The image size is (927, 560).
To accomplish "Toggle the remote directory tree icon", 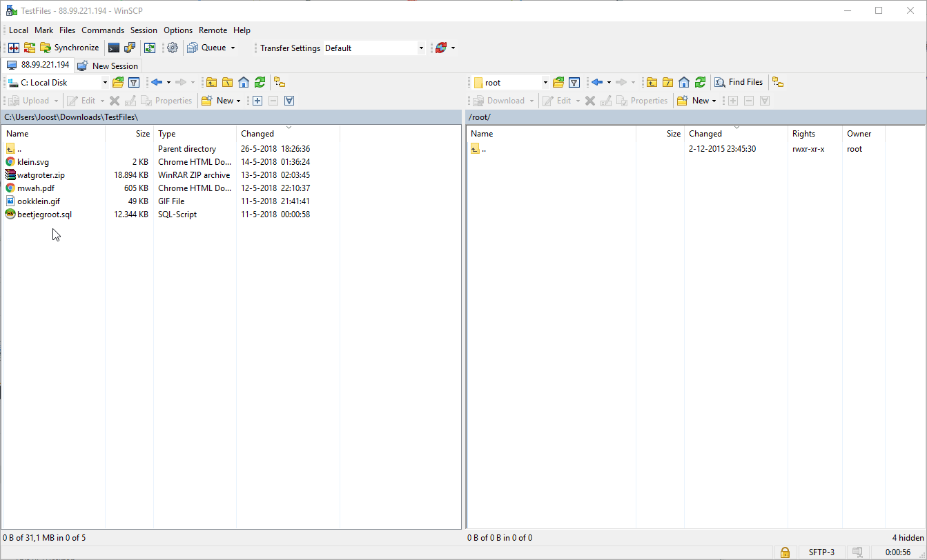I will [778, 82].
